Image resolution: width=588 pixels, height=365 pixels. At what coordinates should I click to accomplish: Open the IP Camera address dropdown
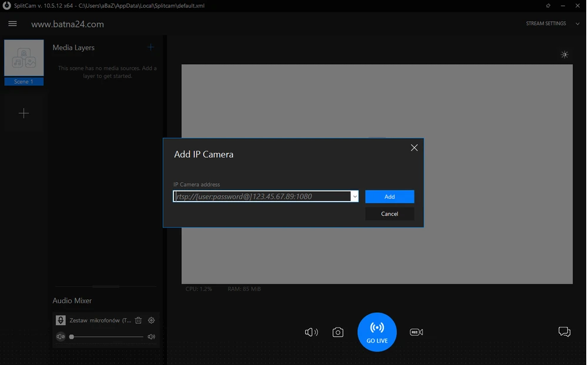[x=355, y=196]
